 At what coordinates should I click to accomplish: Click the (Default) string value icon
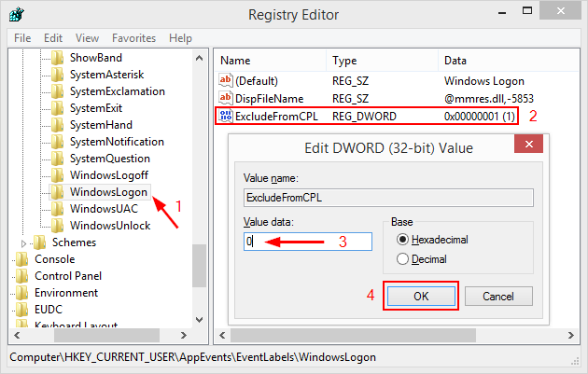[225, 81]
